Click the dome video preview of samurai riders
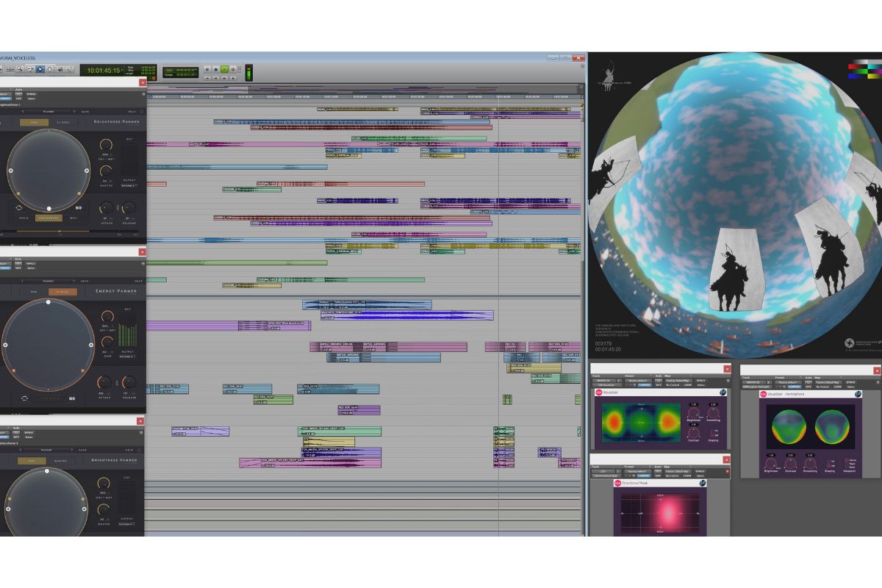Image resolution: width=882 pixels, height=588 pixels. coord(734,207)
